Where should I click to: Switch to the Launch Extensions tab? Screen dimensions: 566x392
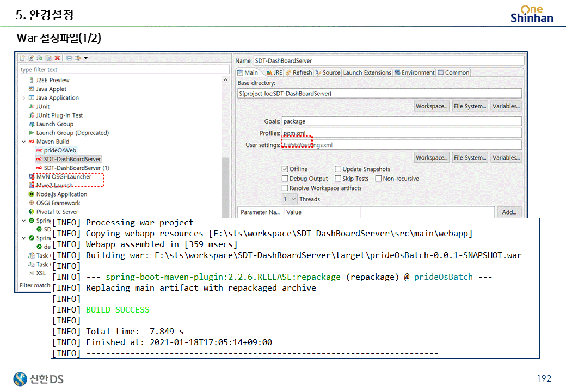[x=367, y=72]
